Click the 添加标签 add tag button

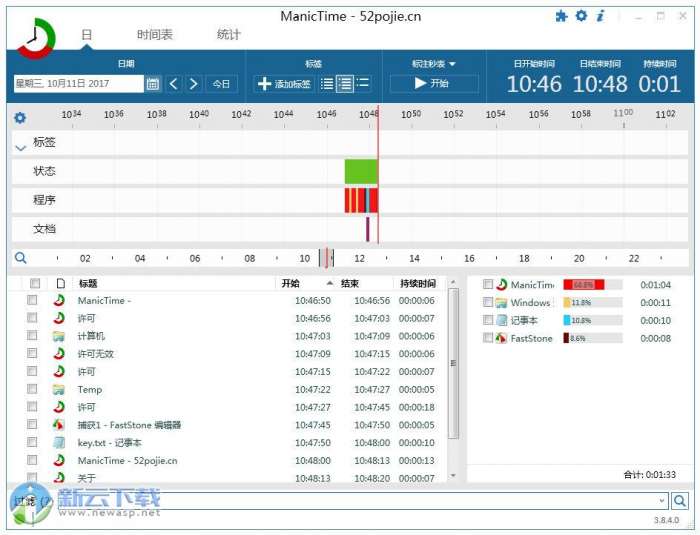(284, 84)
